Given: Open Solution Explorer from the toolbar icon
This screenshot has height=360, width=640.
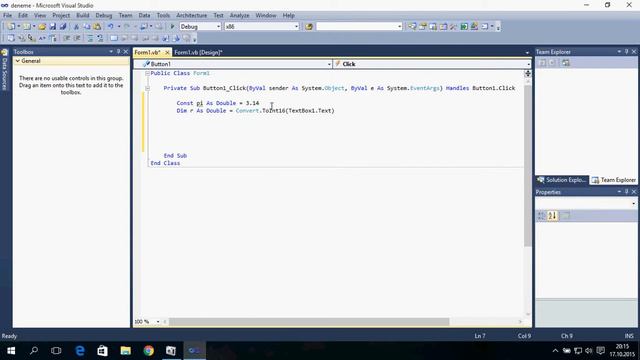Looking at the screenshot, I should pyautogui.click(x=412, y=27).
